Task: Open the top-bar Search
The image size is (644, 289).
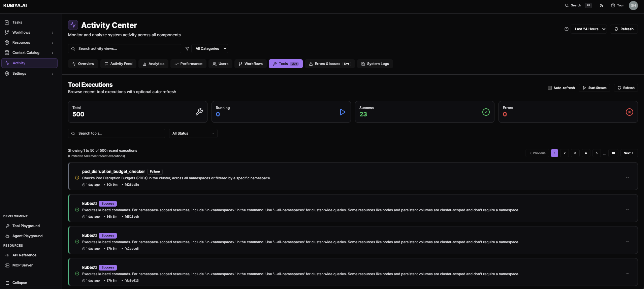Action: [x=578, y=5]
